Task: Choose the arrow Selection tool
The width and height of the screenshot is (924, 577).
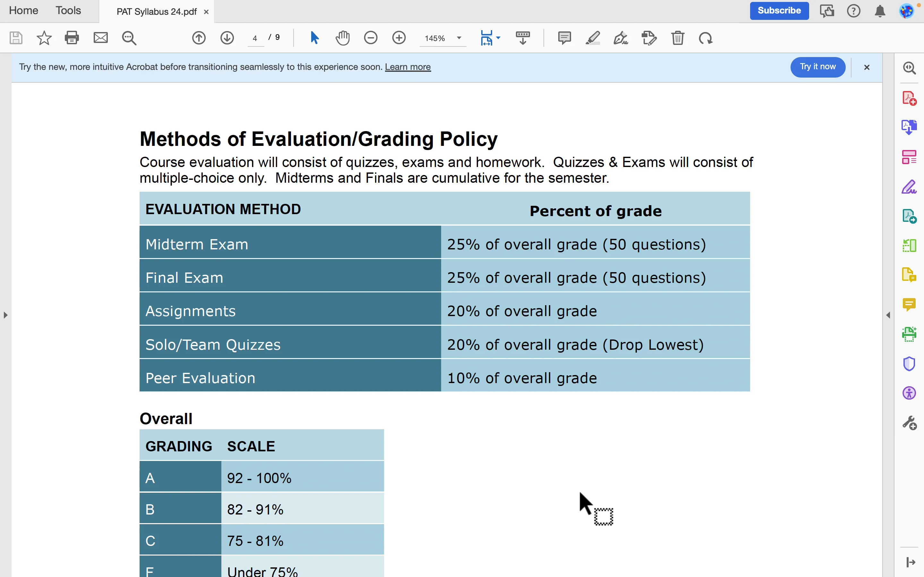Action: pyautogui.click(x=314, y=38)
